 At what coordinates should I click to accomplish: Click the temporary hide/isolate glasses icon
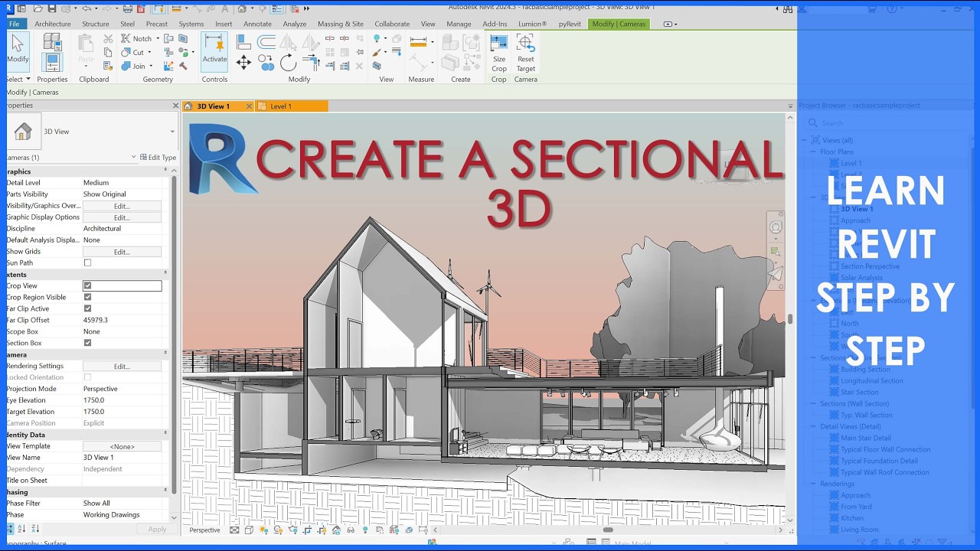coord(351,530)
